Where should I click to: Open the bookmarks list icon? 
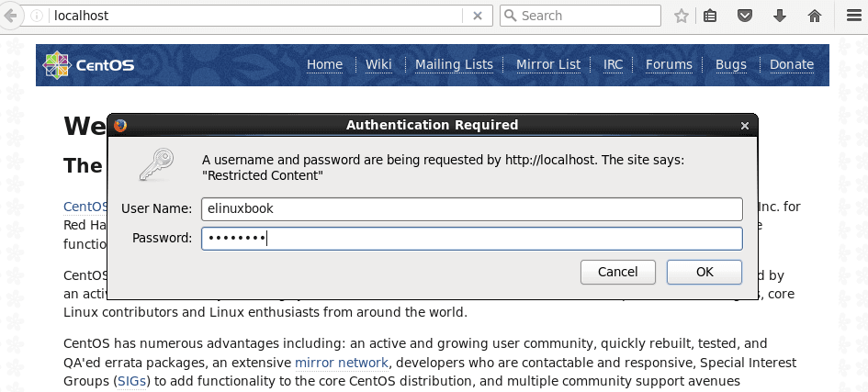[x=710, y=16]
